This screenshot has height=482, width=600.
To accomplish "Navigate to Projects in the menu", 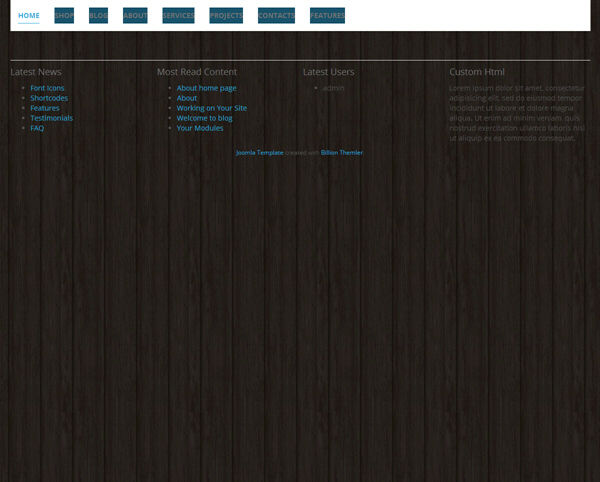I will click(x=226, y=16).
